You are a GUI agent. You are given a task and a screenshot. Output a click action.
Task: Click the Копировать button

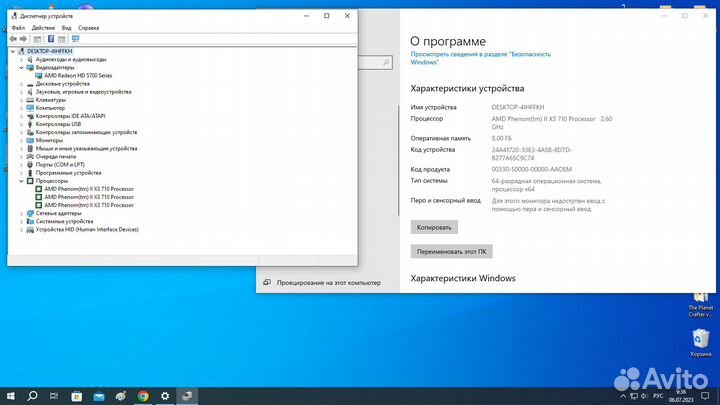434,227
